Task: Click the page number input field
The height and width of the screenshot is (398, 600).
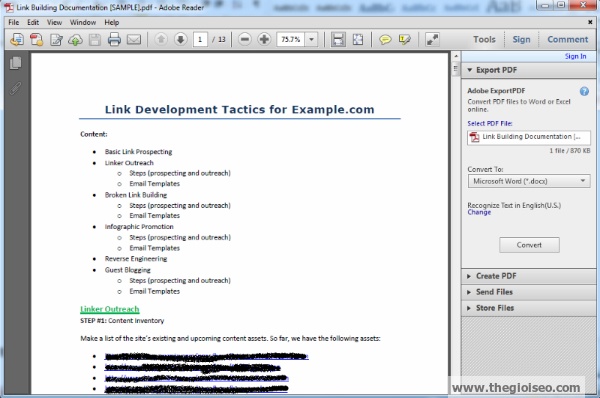Action: (200, 39)
